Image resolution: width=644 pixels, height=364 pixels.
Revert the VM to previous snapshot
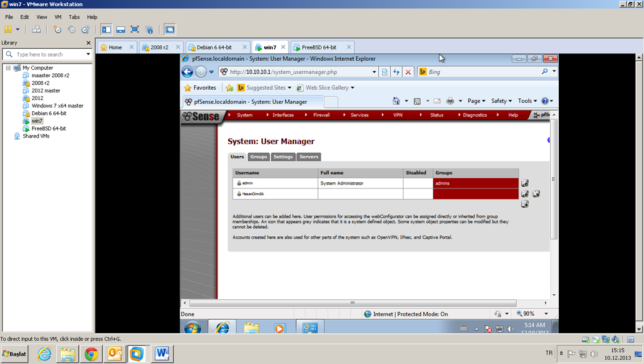72,30
